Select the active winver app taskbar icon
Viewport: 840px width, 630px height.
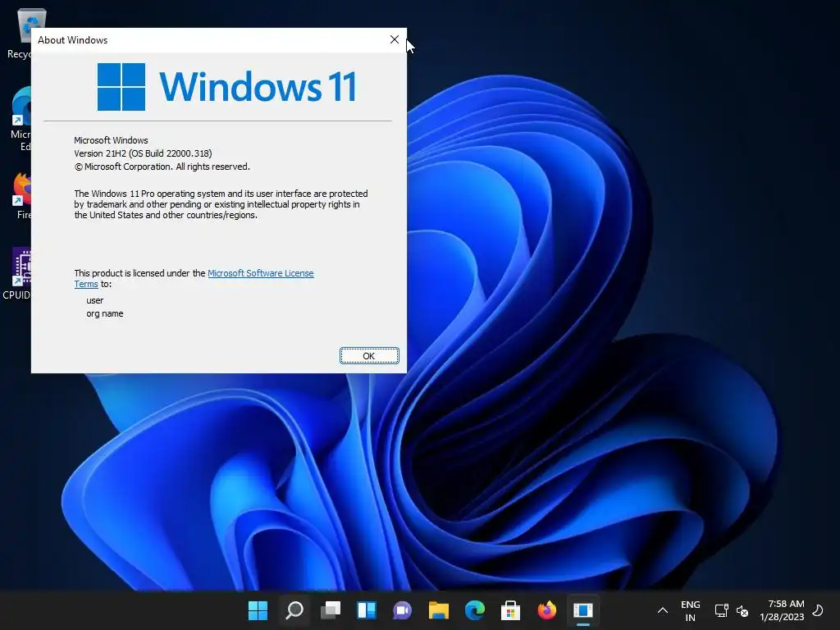[583, 610]
